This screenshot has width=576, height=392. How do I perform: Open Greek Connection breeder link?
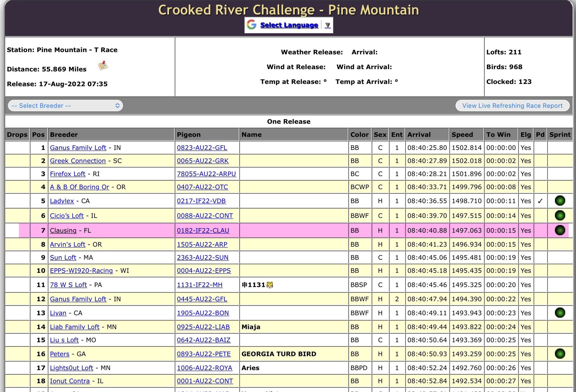(x=78, y=161)
